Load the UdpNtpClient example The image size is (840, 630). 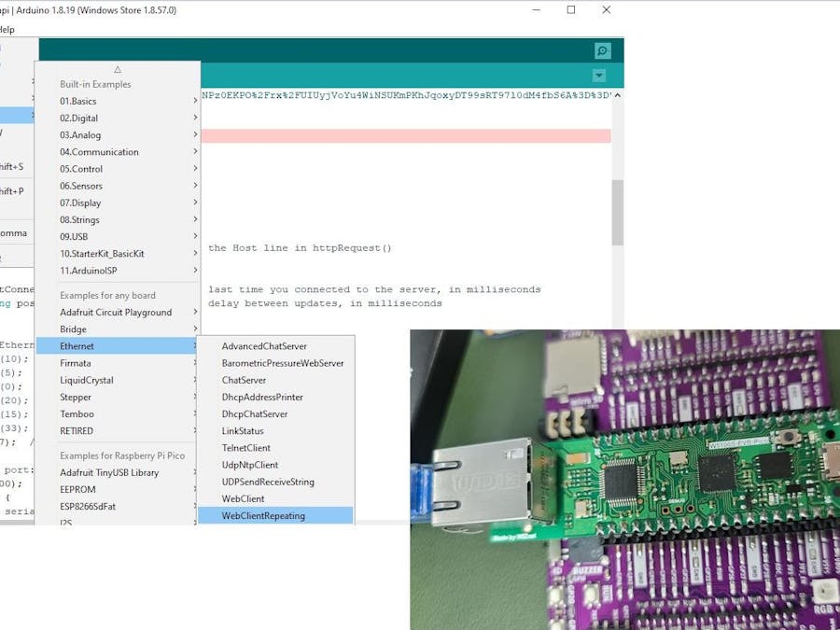[x=276, y=465]
